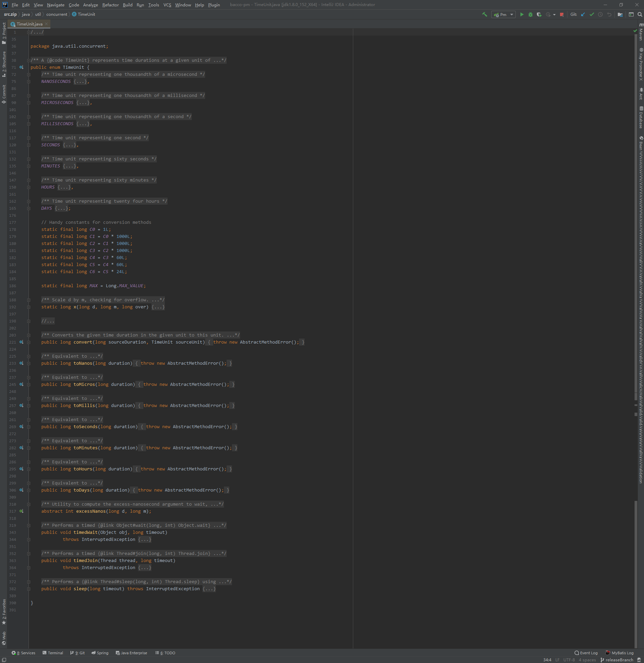Viewport: 644px width, 663px height.
Task: Click implementations gutter icon for convert
Action: click(x=21, y=342)
